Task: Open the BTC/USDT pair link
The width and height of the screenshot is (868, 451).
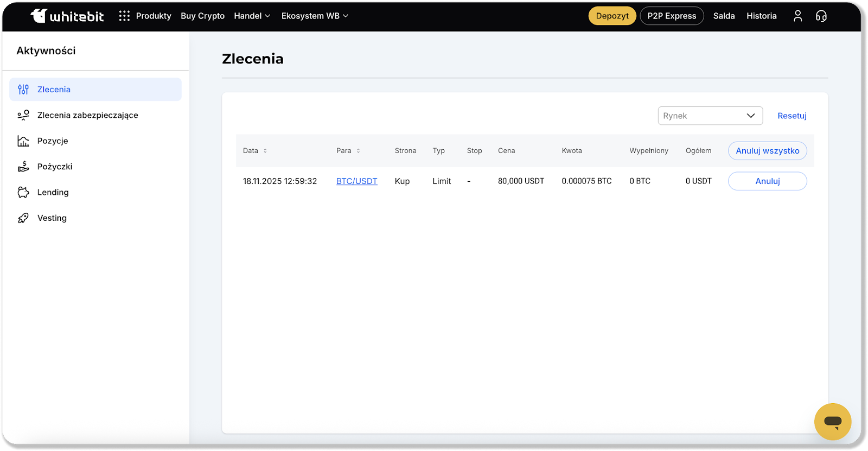Action: coord(356,181)
